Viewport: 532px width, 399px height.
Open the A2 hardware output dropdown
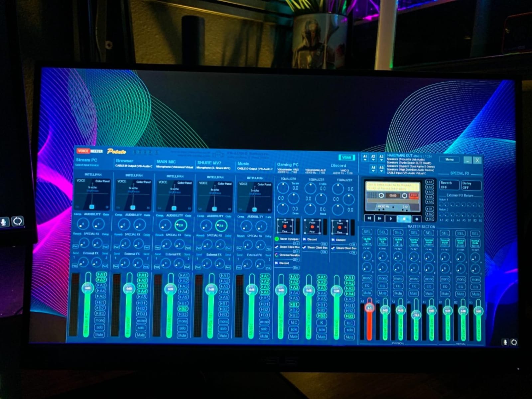click(373, 158)
